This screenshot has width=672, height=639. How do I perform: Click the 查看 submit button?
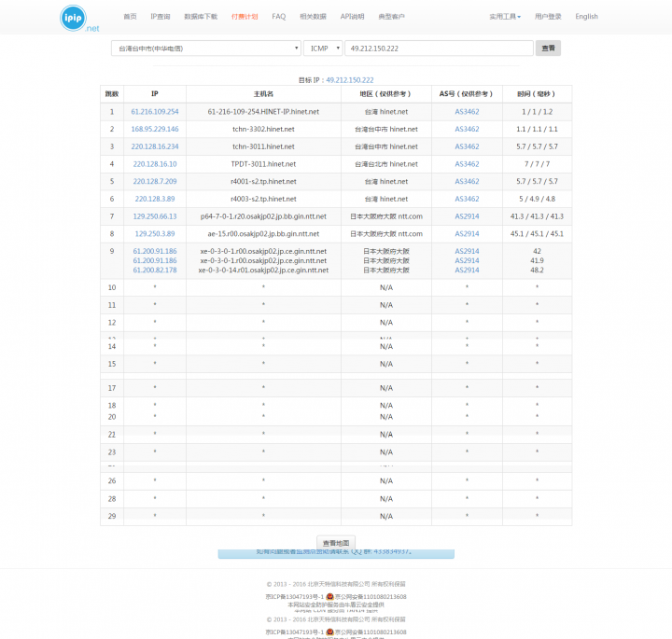point(548,48)
